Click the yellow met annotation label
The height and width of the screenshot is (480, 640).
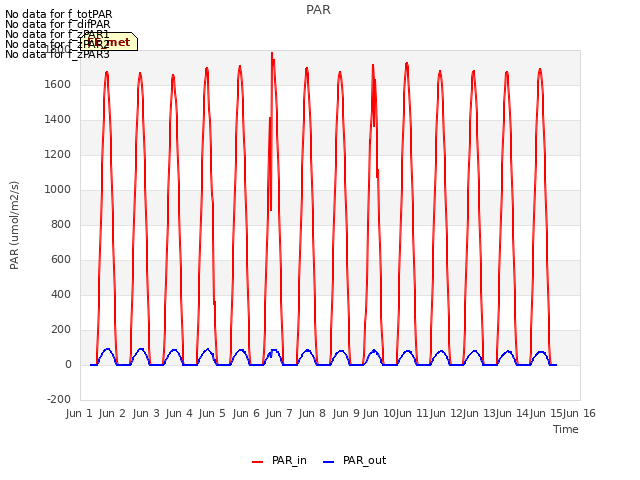(109, 42)
